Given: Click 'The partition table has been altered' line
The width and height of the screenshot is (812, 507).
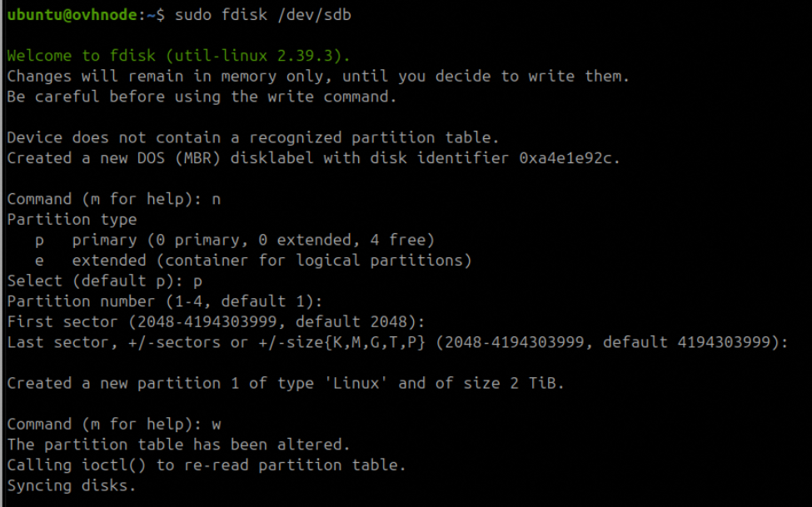Looking at the screenshot, I should [179, 445].
